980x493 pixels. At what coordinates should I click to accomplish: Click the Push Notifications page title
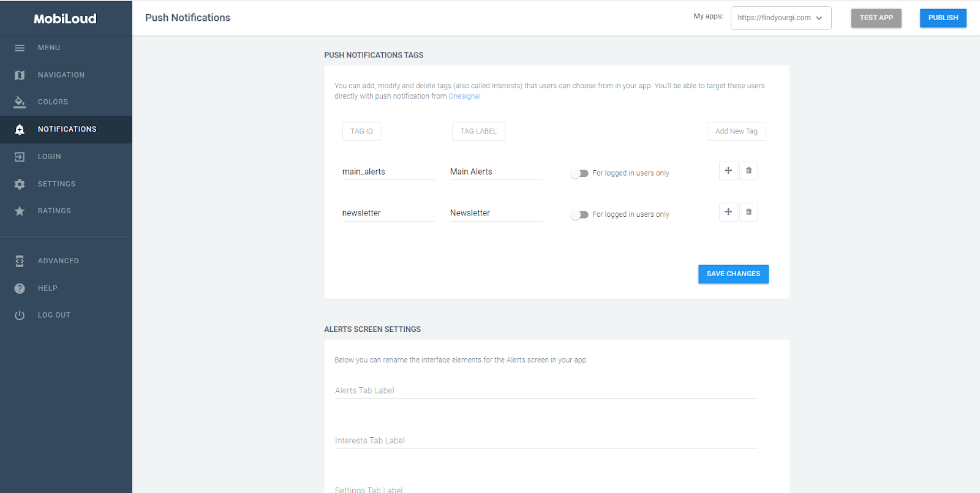tap(187, 18)
